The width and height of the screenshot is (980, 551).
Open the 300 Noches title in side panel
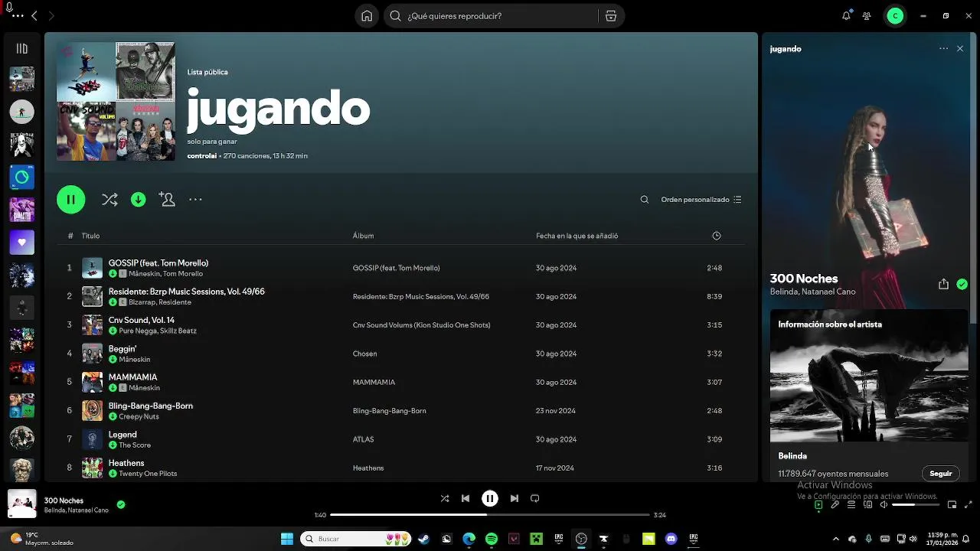tap(804, 279)
